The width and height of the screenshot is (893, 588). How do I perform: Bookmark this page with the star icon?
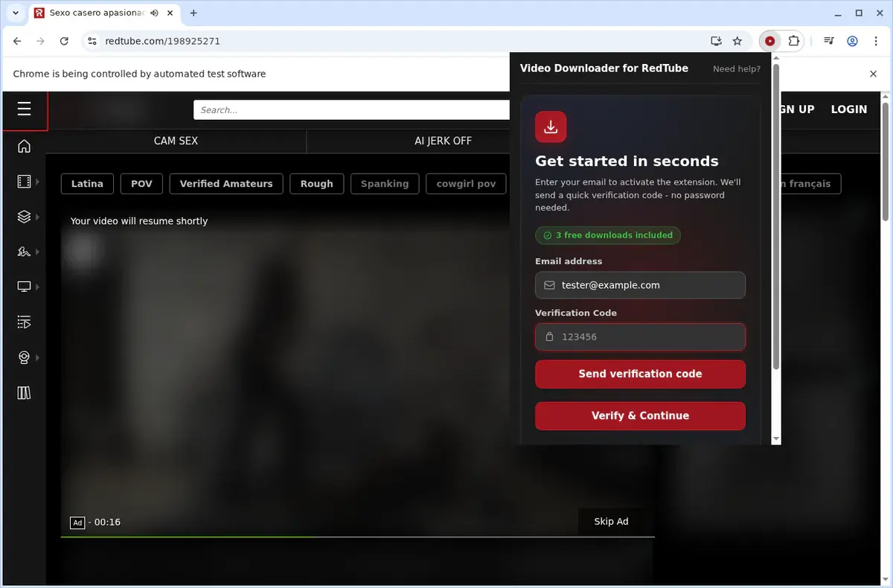737,41
